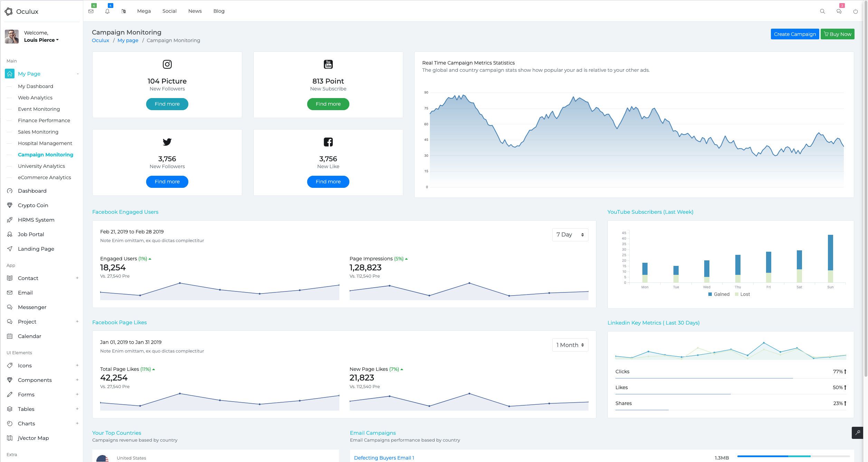Click Find more under 813 Point
868x462 pixels.
pyautogui.click(x=328, y=104)
